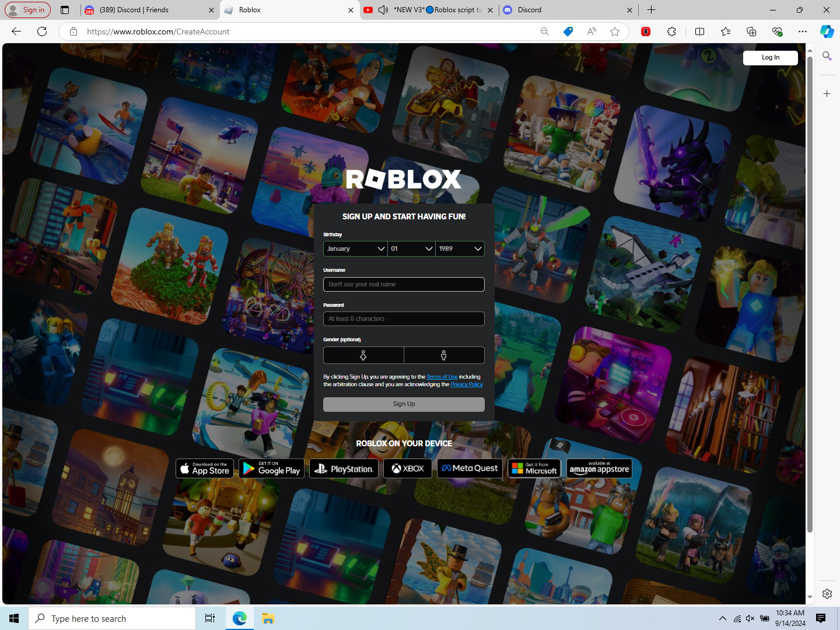This screenshot has width=840, height=630.
Task: Click the Password input field
Action: (x=404, y=318)
